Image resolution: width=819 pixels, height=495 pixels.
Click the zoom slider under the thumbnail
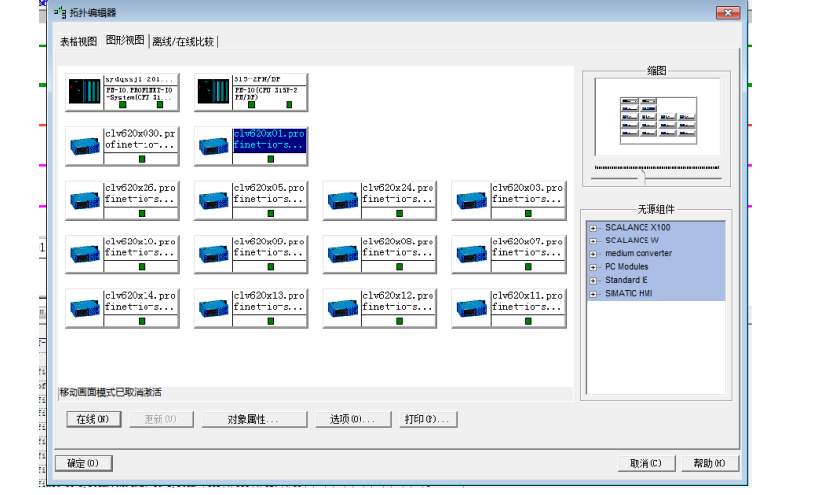coord(645,177)
